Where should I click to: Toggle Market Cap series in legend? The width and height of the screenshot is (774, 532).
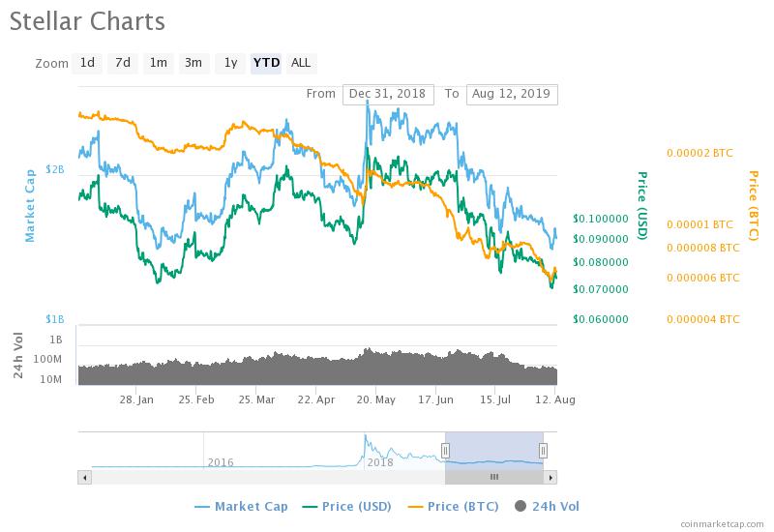click(x=241, y=506)
